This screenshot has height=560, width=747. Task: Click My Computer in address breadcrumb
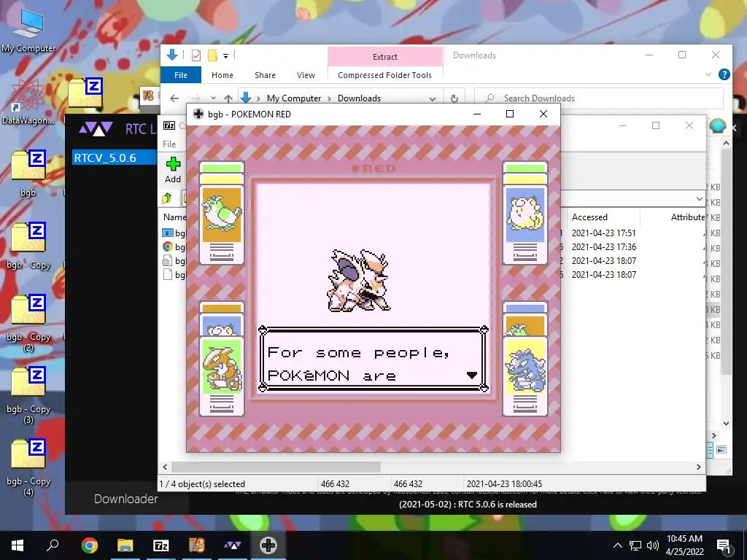click(294, 98)
